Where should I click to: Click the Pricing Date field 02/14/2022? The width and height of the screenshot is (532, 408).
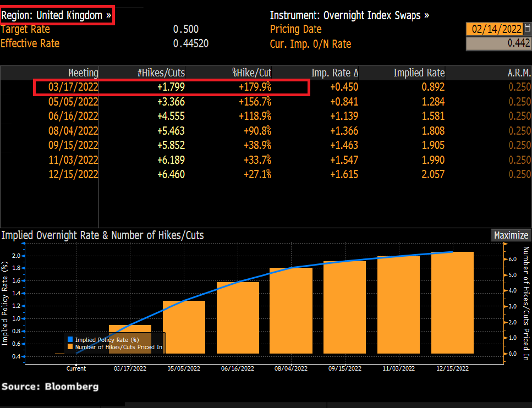pos(495,29)
